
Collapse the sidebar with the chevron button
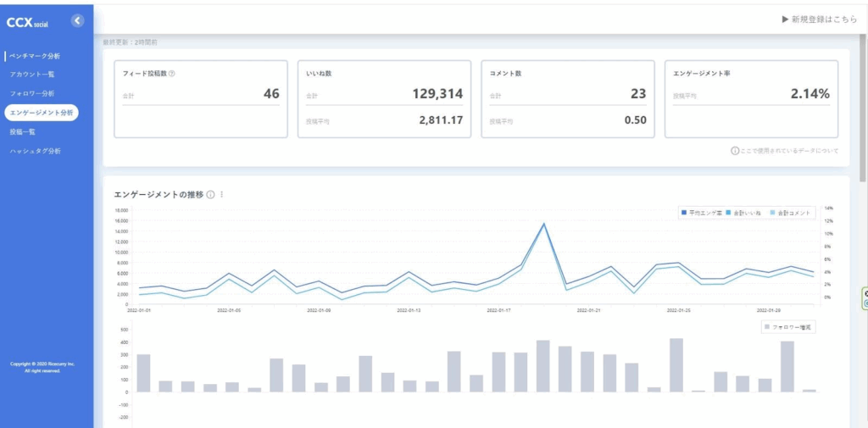click(77, 19)
